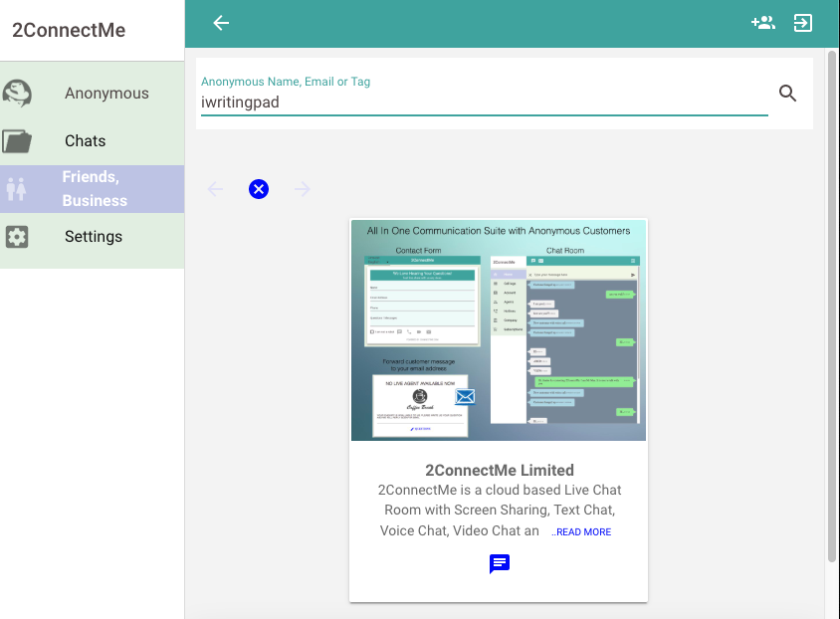The width and height of the screenshot is (840, 619).
Task: Start chat with the blue message icon
Action: (x=500, y=564)
